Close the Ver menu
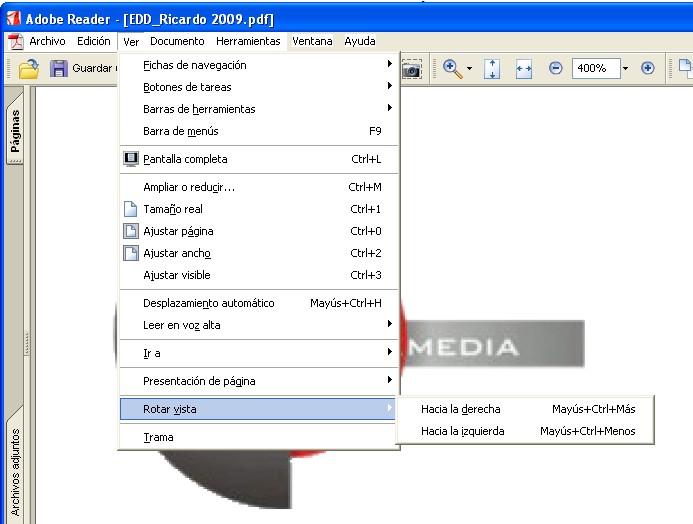The width and height of the screenshot is (693, 524). click(131, 42)
